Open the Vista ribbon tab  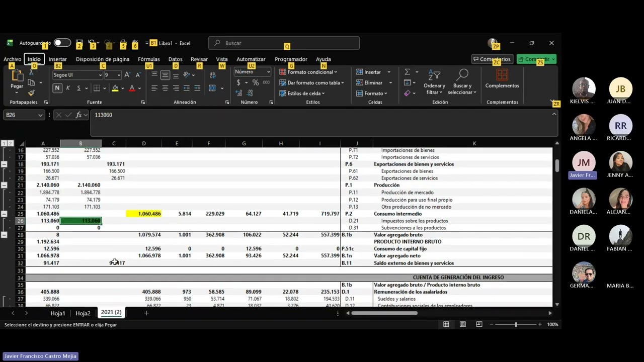(x=222, y=59)
